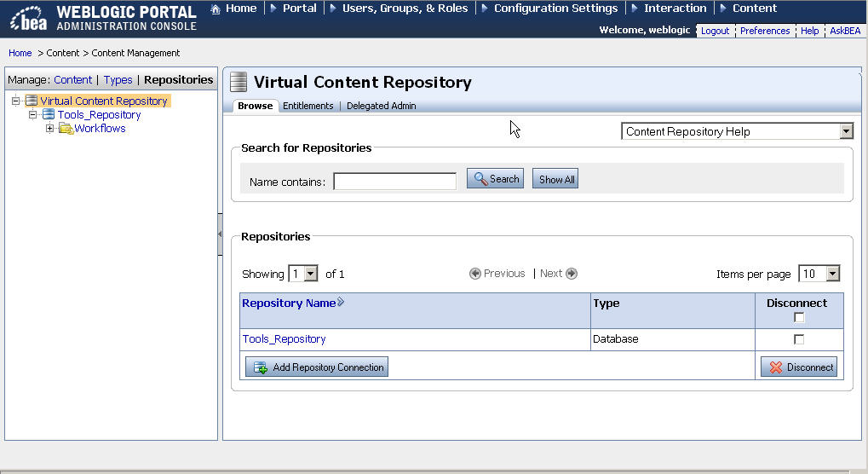This screenshot has width=868, height=474.
Task: Click the Show All button
Action: 555,179
